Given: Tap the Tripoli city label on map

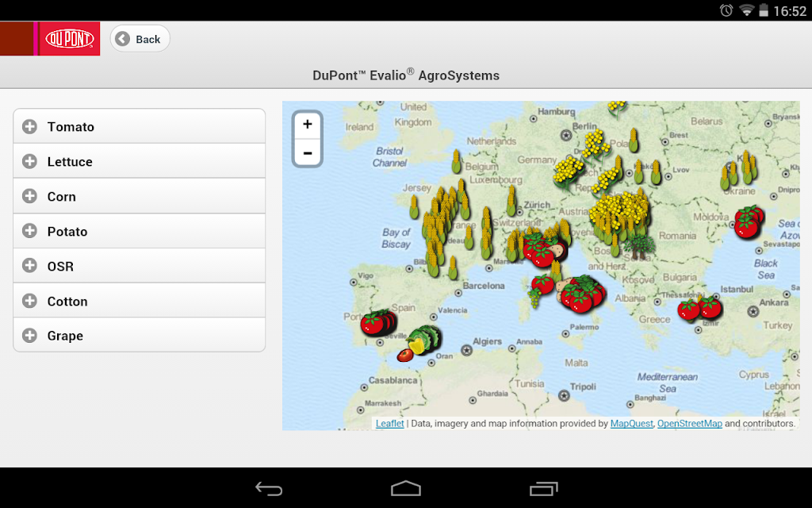Looking at the screenshot, I should (x=583, y=387).
